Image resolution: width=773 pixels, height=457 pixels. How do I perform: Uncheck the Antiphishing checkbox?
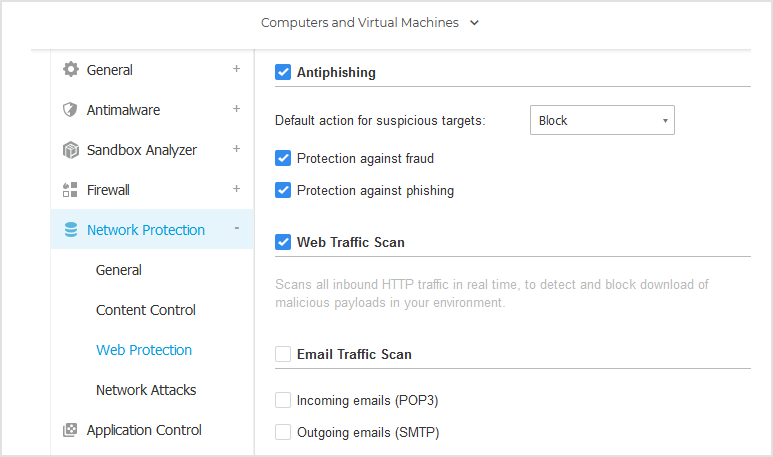[x=283, y=72]
